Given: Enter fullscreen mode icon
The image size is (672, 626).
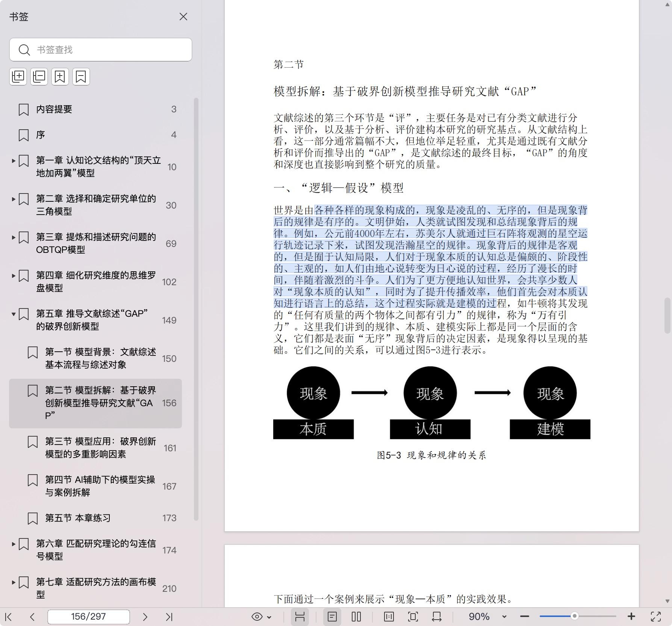Looking at the screenshot, I should click(656, 617).
